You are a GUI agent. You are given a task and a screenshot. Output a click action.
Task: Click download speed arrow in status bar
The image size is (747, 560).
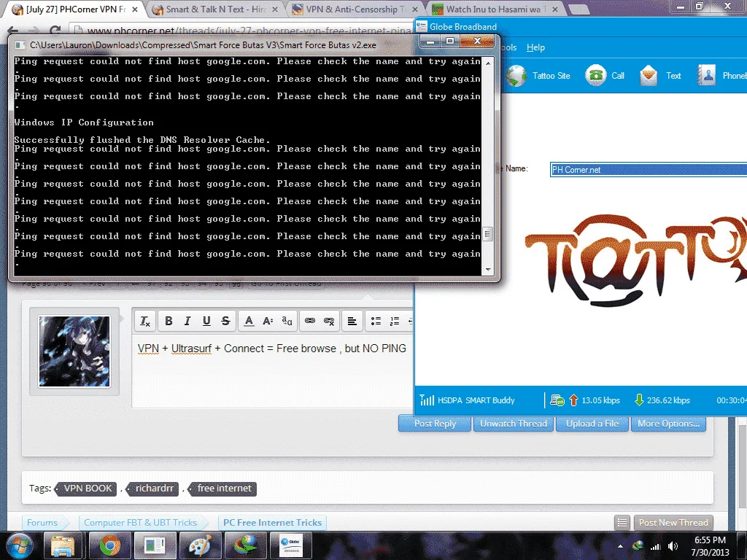(639, 400)
